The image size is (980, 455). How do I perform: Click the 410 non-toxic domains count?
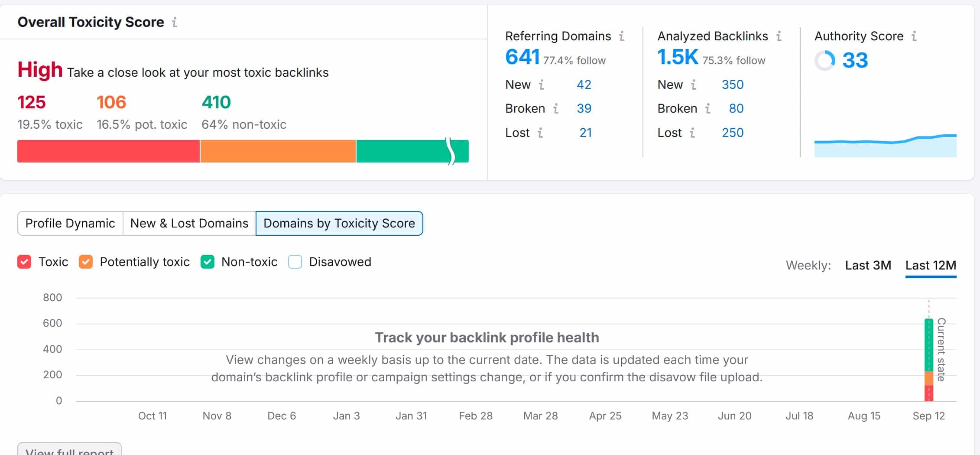(216, 102)
